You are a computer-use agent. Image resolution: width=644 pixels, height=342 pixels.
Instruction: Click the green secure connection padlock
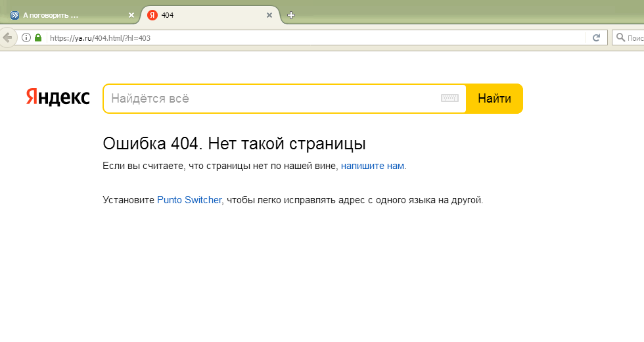[x=38, y=37]
